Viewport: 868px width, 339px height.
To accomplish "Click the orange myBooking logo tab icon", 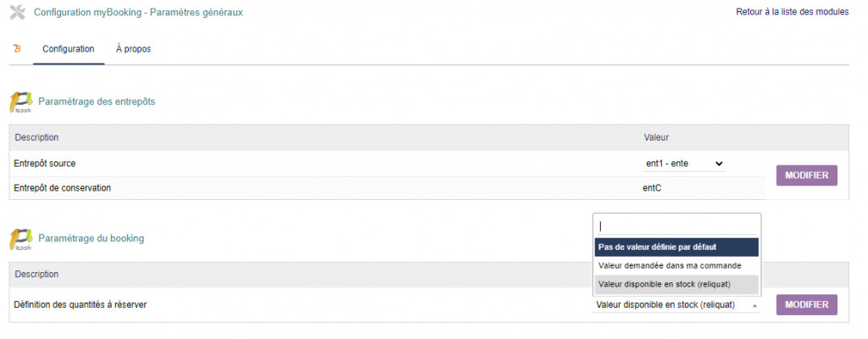I will (x=17, y=49).
